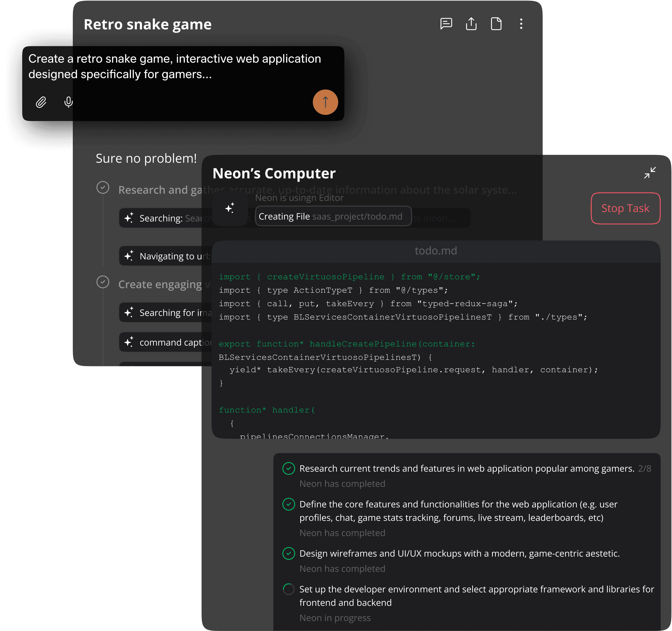Viewport: 672px width, 631px height.
Task: Click the in-progress 'Set up developer environment' circle
Action: coord(288,589)
